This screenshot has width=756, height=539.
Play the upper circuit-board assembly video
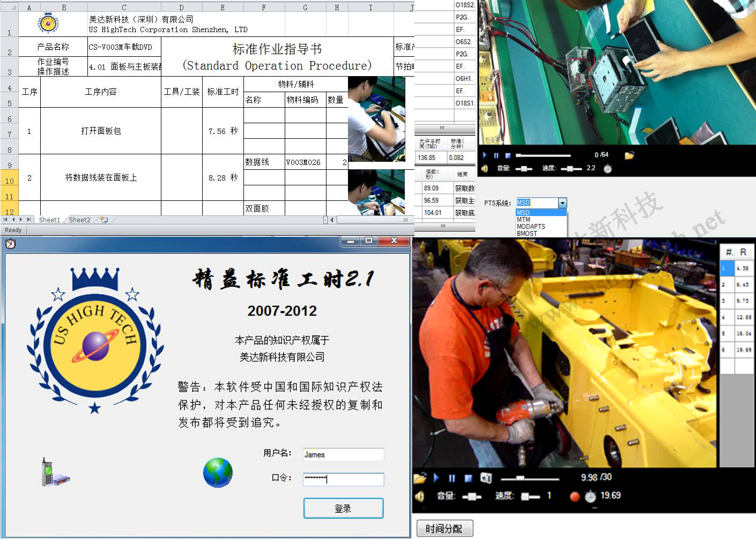coord(485,155)
